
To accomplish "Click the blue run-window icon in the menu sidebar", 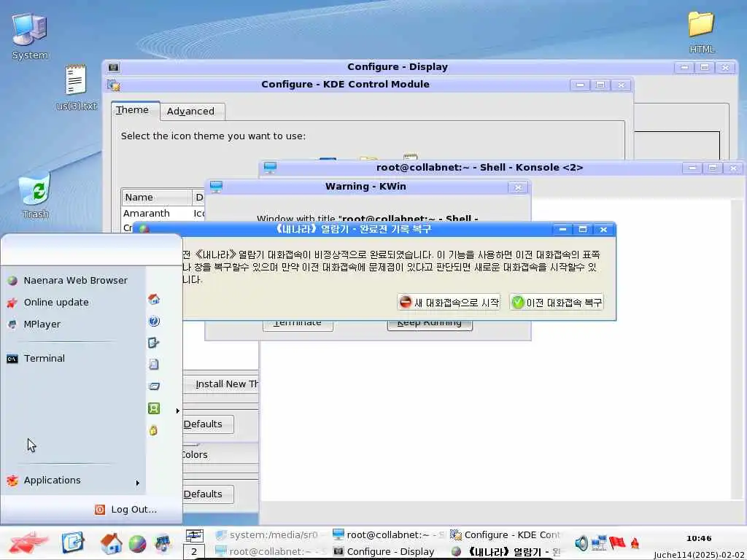I will pos(154,386).
